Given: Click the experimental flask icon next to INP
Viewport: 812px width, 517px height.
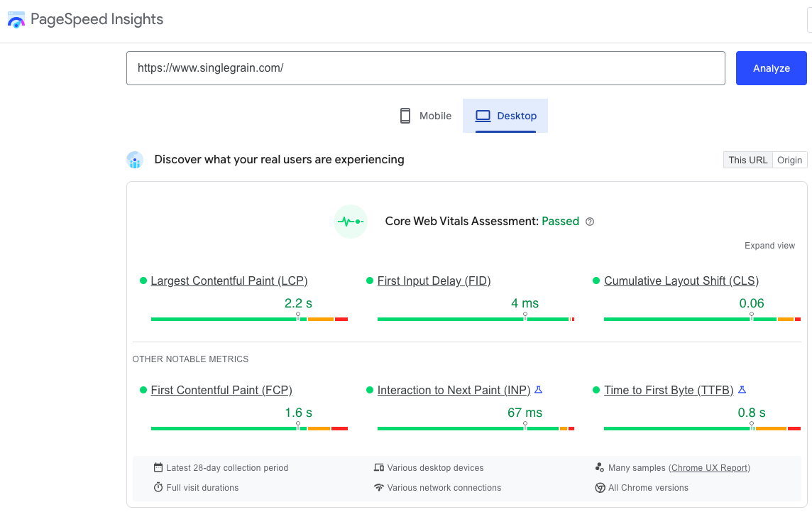Looking at the screenshot, I should [538, 390].
